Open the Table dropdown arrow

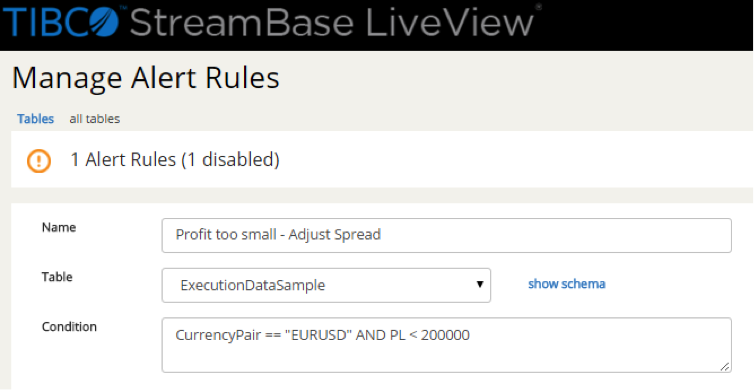[x=479, y=284]
